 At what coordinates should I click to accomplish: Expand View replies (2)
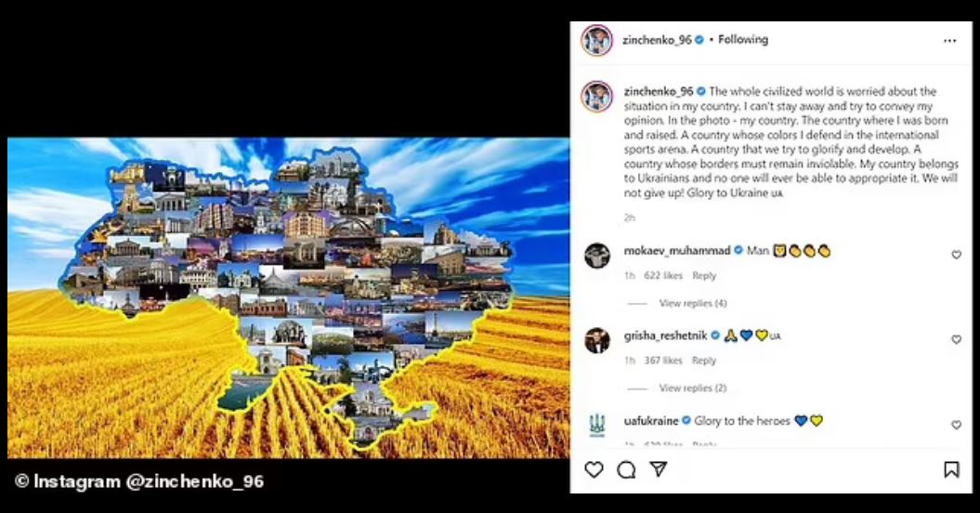pyautogui.click(x=692, y=388)
